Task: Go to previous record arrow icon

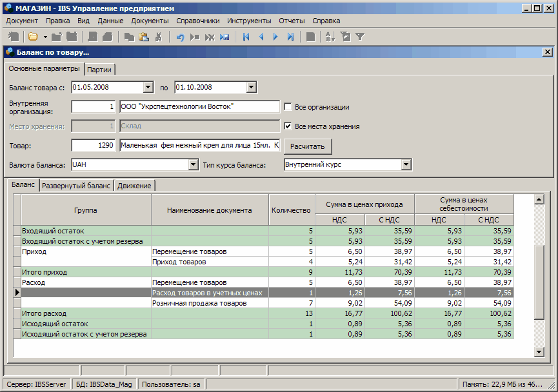Action: [261, 37]
